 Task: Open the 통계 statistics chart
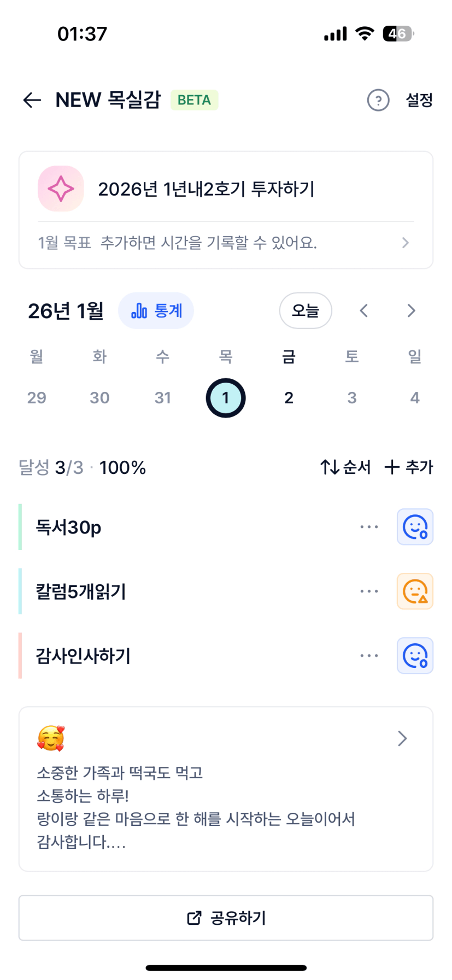click(x=156, y=310)
